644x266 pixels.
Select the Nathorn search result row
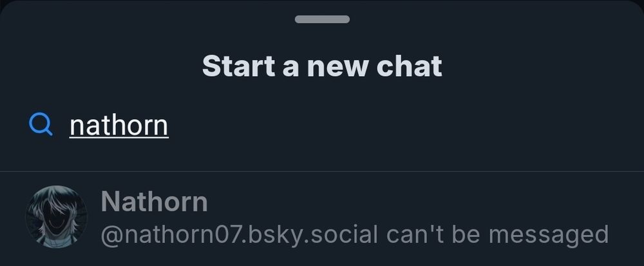(322, 217)
